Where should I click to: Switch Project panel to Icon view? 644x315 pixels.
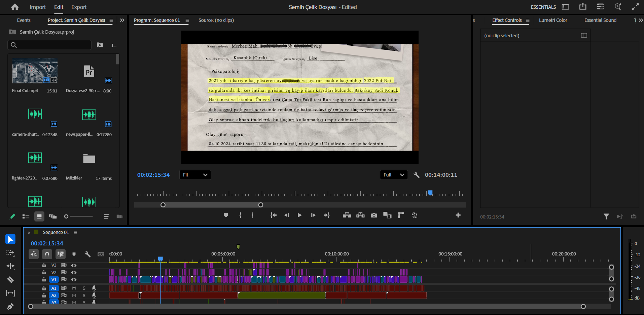point(39,216)
